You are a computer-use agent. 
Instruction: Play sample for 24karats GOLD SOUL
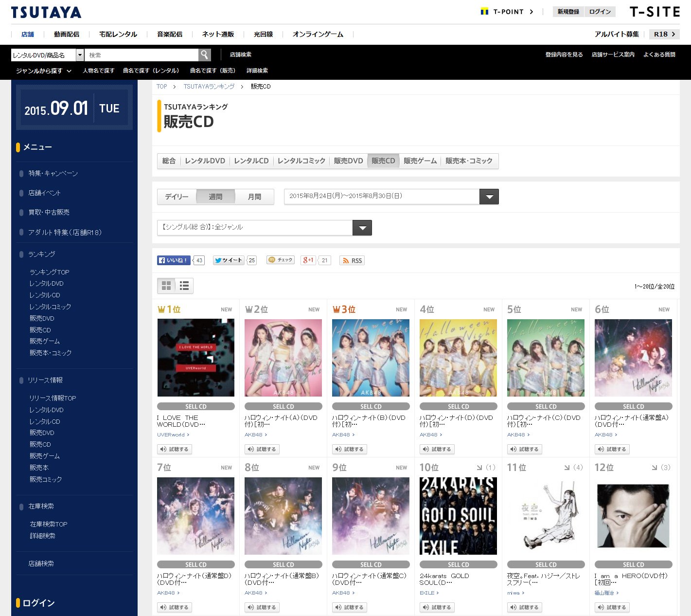(x=437, y=607)
